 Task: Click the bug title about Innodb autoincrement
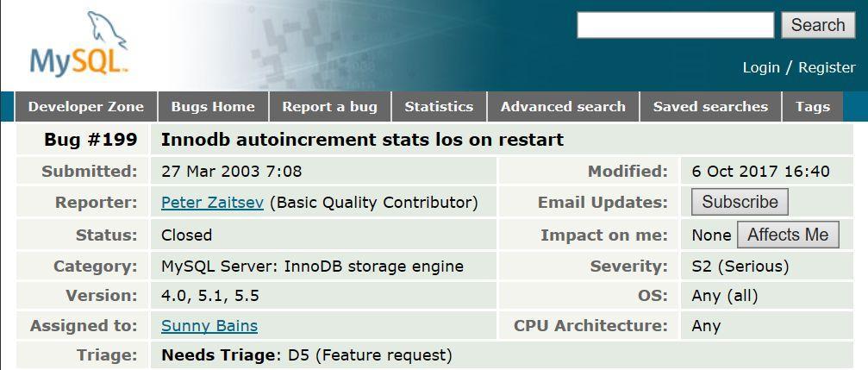click(x=362, y=140)
